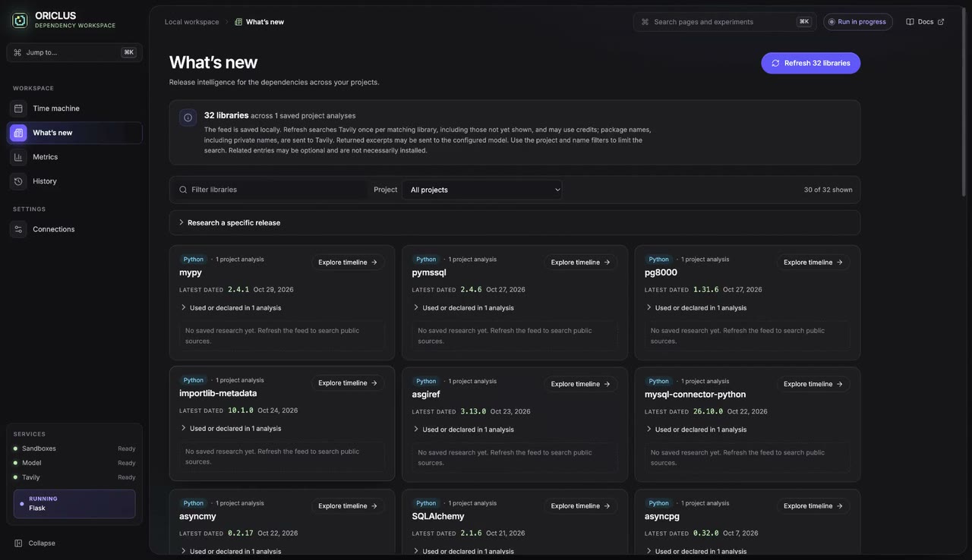Explore timeline for SQLAlchemy
The image size is (972, 560).
(580, 506)
